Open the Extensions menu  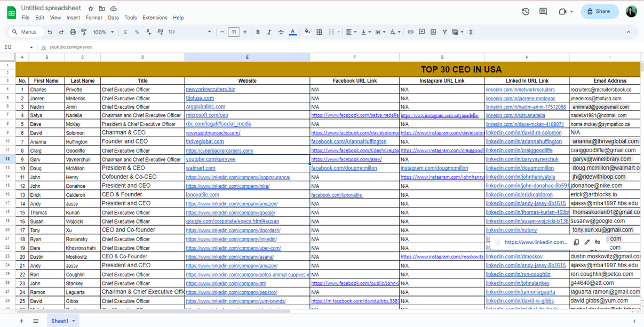(x=155, y=18)
